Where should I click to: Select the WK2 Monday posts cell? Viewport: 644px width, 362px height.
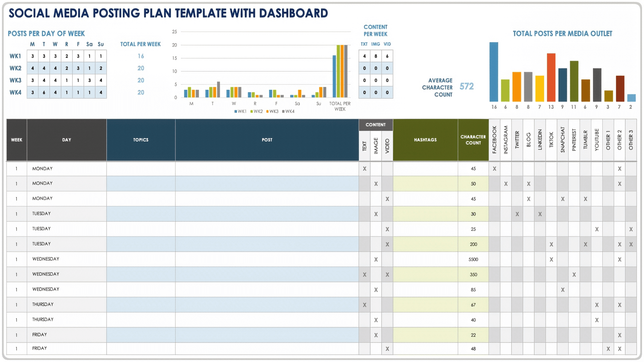pyautogui.click(x=33, y=68)
